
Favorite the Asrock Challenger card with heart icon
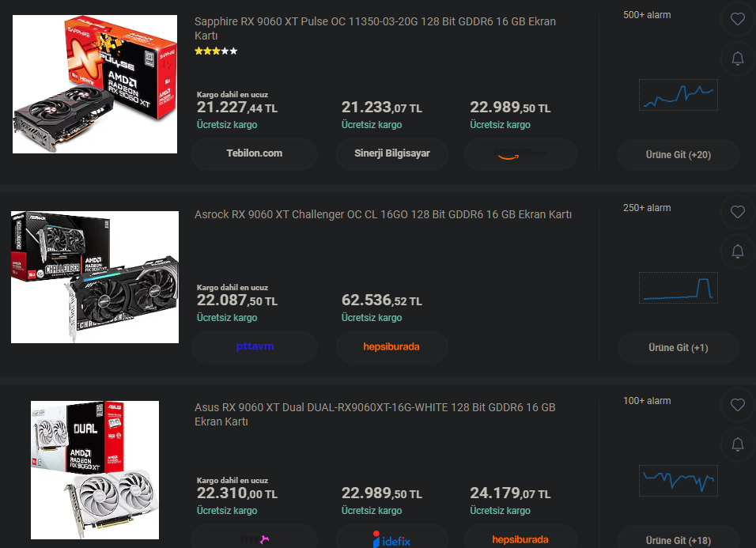pos(737,212)
